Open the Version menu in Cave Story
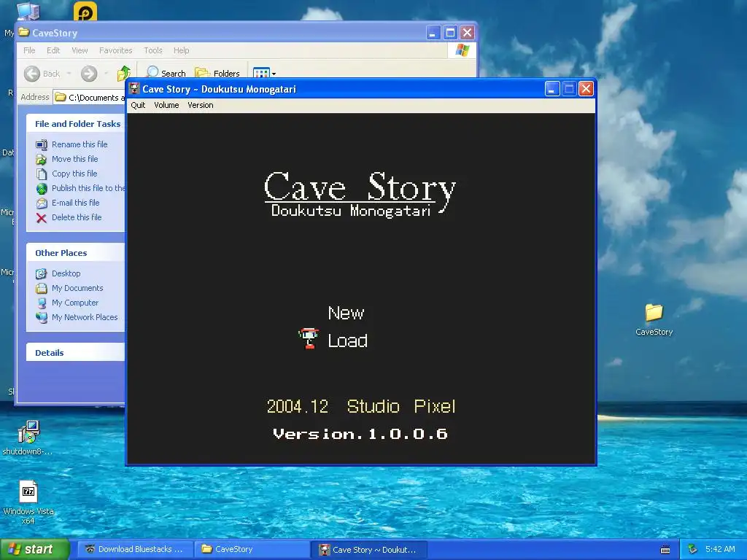747x560 pixels. point(200,105)
